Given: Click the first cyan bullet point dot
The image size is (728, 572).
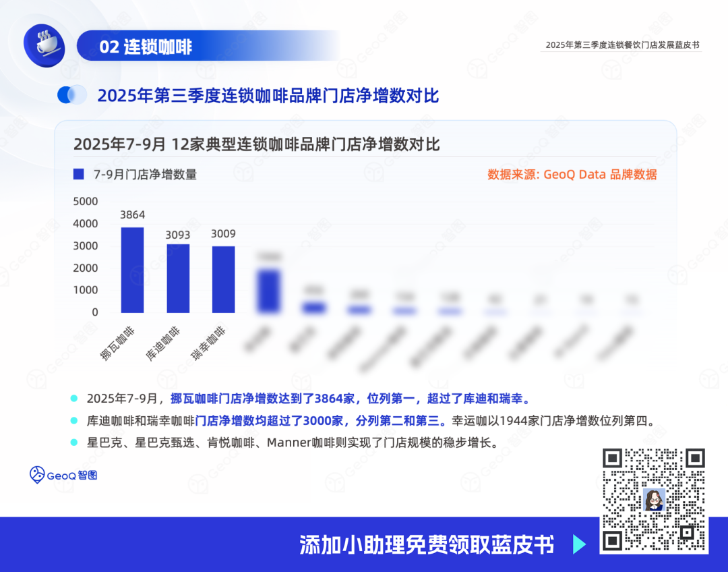Looking at the screenshot, I should point(74,398).
